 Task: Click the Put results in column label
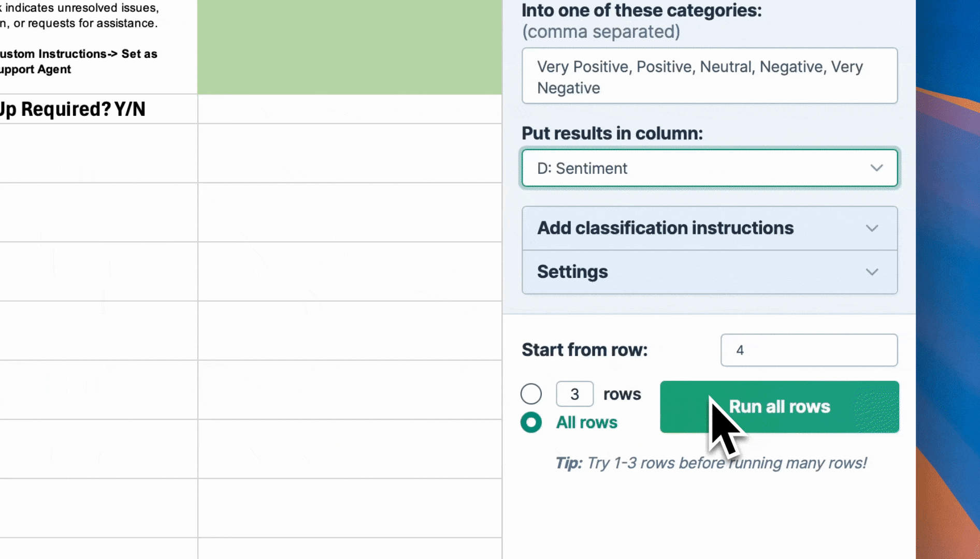point(612,134)
